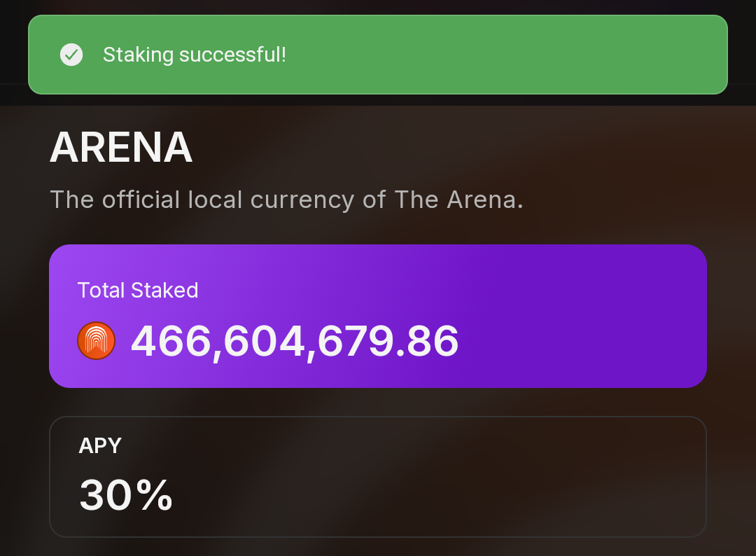Click "The Arena." ending the description

click(458, 200)
